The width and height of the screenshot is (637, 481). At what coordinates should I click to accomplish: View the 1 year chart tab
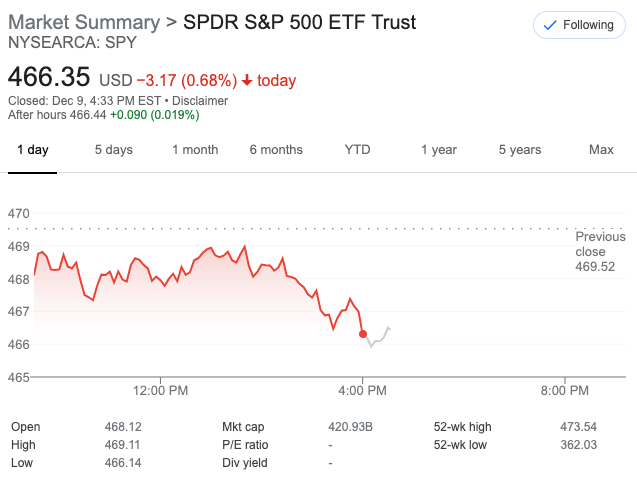pos(438,150)
